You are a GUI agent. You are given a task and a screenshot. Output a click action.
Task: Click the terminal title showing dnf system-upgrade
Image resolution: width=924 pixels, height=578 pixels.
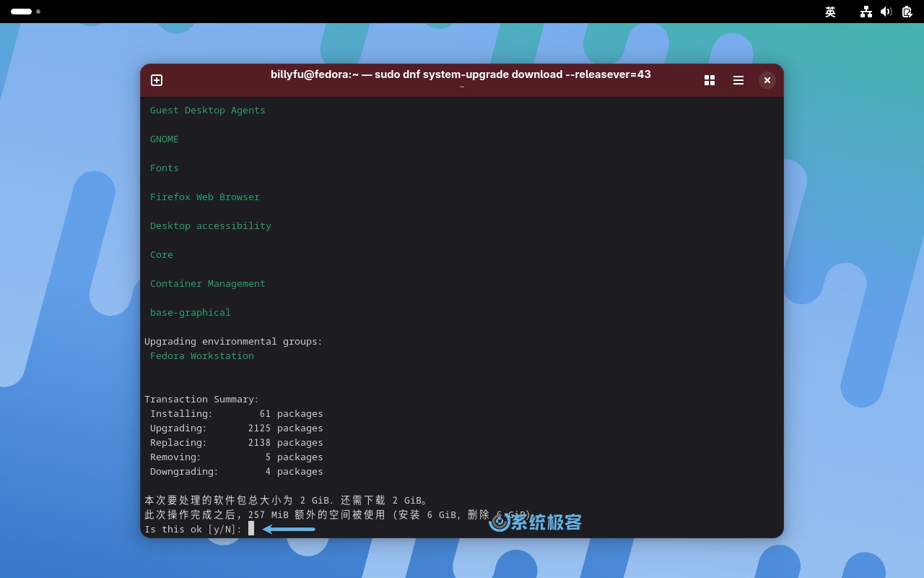click(461, 74)
